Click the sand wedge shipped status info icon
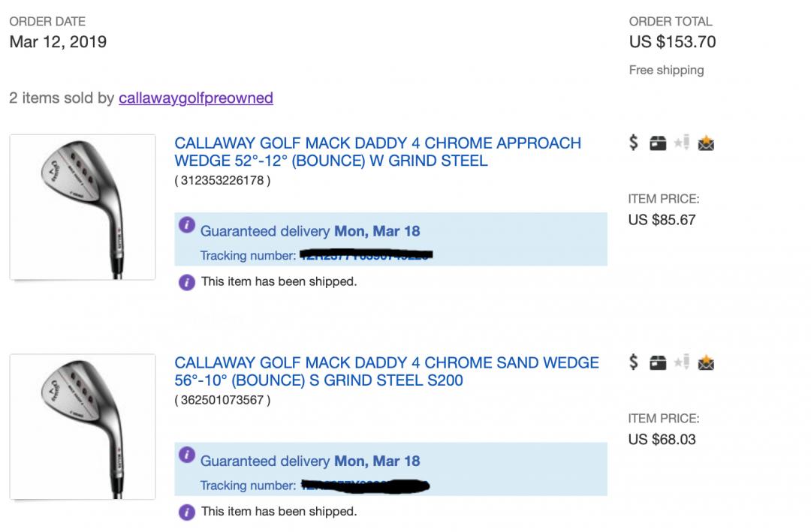This screenshot has height=532, width=811. pos(186,512)
